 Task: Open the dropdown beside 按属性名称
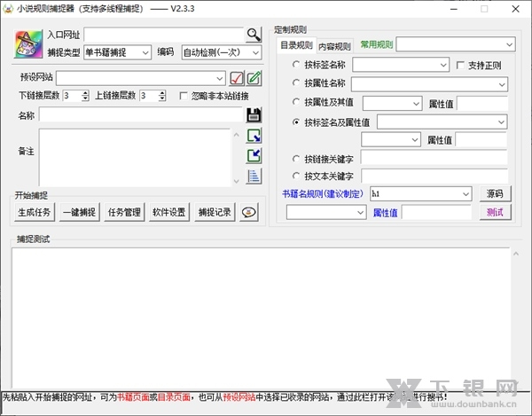click(x=429, y=84)
